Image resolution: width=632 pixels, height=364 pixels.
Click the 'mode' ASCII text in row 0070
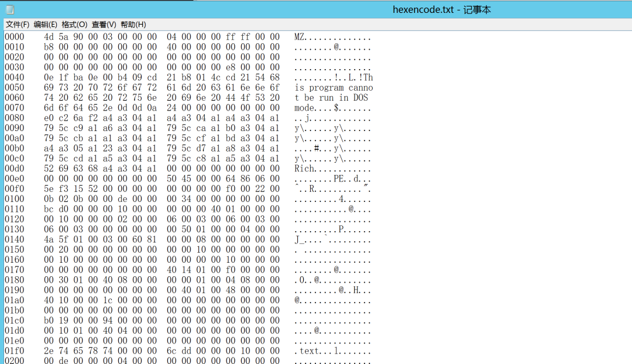(x=304, y=108)
